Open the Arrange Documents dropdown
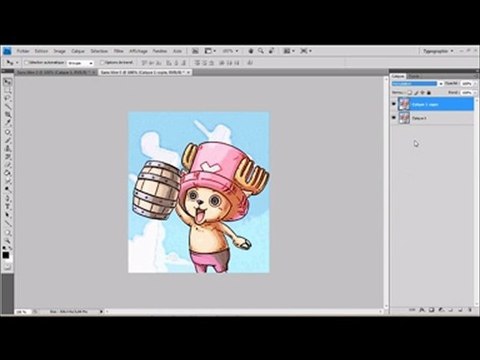480x360 pixels. (289, 51)
